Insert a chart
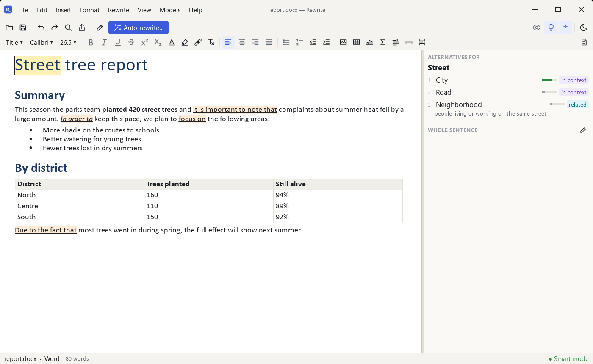593x364 pixels. click(370, 42)
